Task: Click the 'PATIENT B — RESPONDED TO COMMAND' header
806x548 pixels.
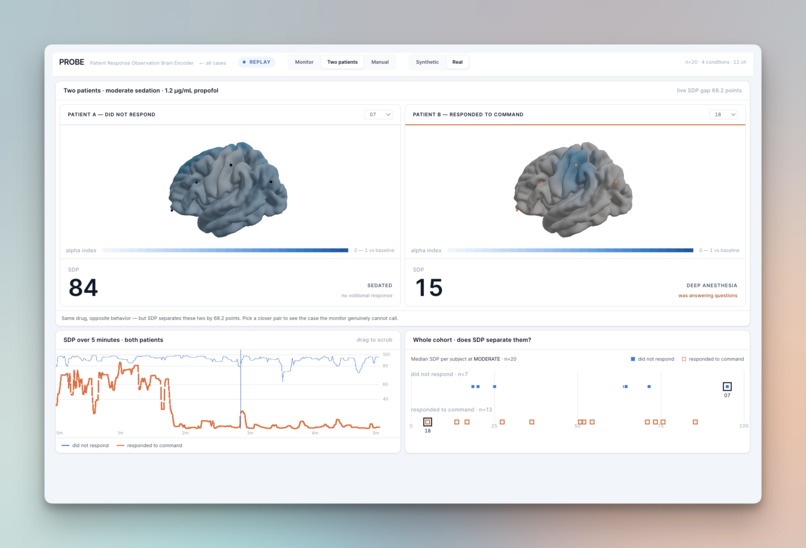Action: pyautogui.click(x=468, y=115)
